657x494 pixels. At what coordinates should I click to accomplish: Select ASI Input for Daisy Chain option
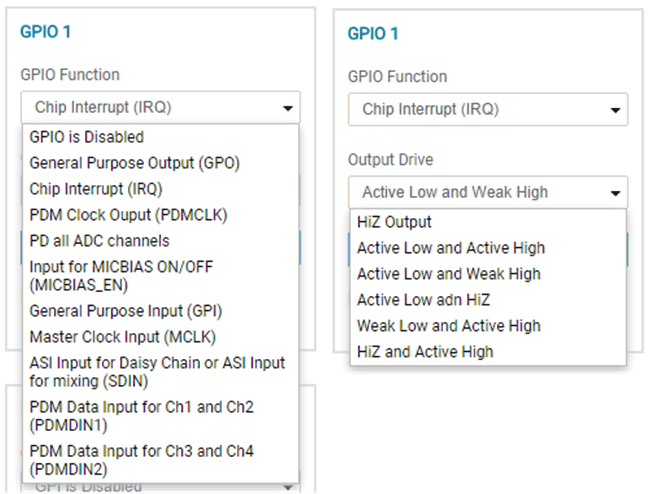(157, 371)
